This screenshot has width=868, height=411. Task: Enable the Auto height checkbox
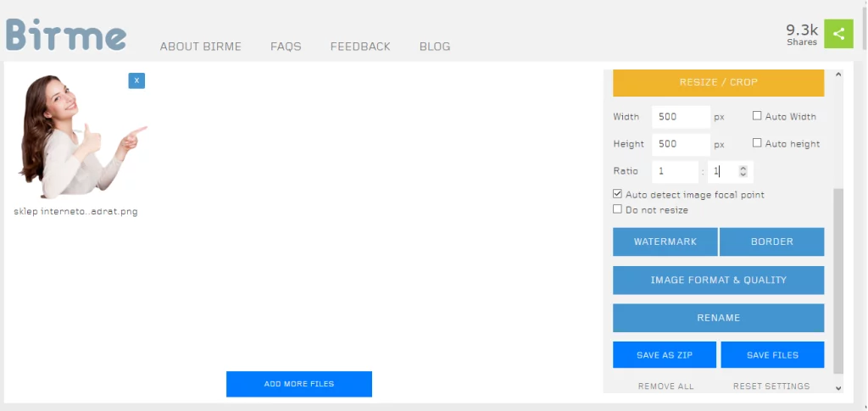[x=757, y=143]
